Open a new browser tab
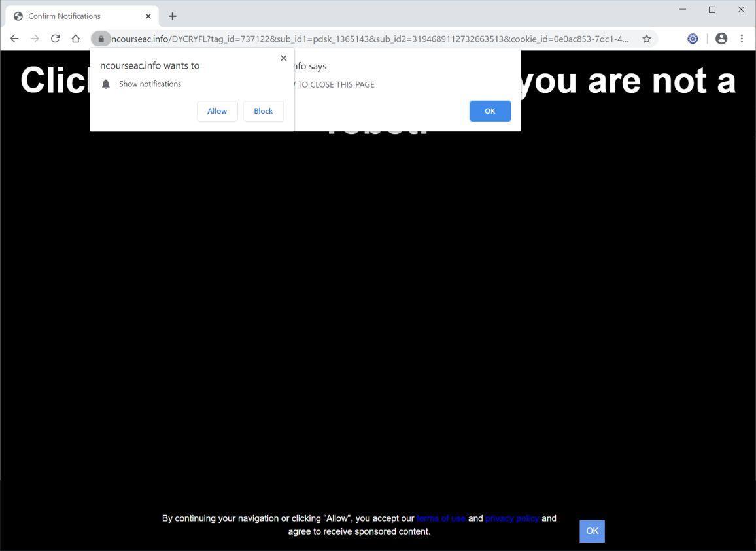Screen dimensions: 756x551 pos(172,16)
